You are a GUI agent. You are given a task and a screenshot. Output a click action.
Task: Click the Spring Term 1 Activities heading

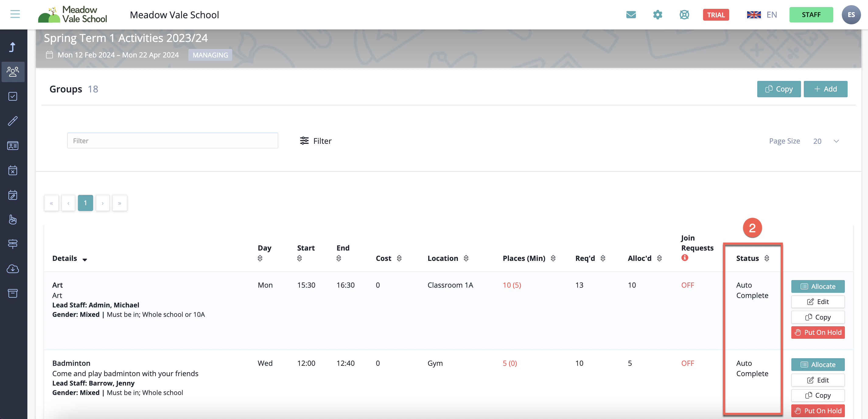click(126, 38)
